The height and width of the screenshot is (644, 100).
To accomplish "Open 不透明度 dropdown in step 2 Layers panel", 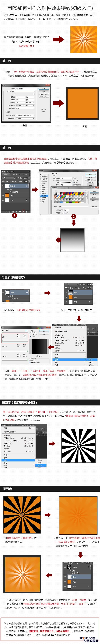I will [29, 178].
